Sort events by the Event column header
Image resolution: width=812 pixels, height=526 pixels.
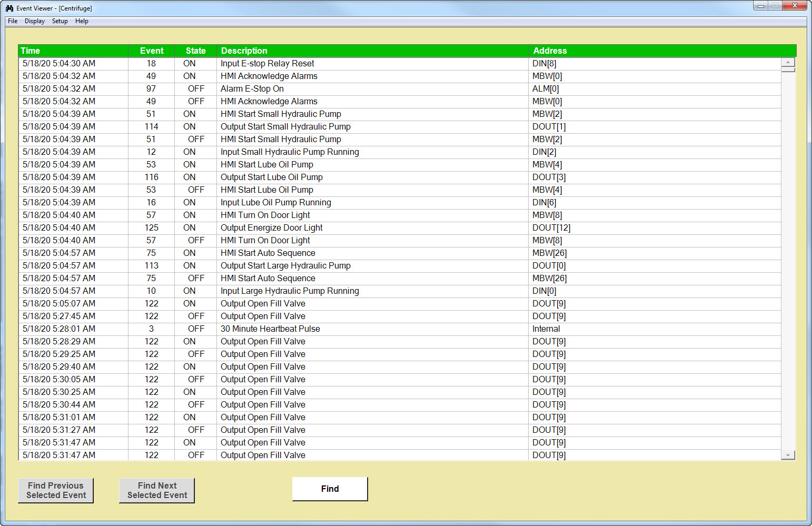152,51
